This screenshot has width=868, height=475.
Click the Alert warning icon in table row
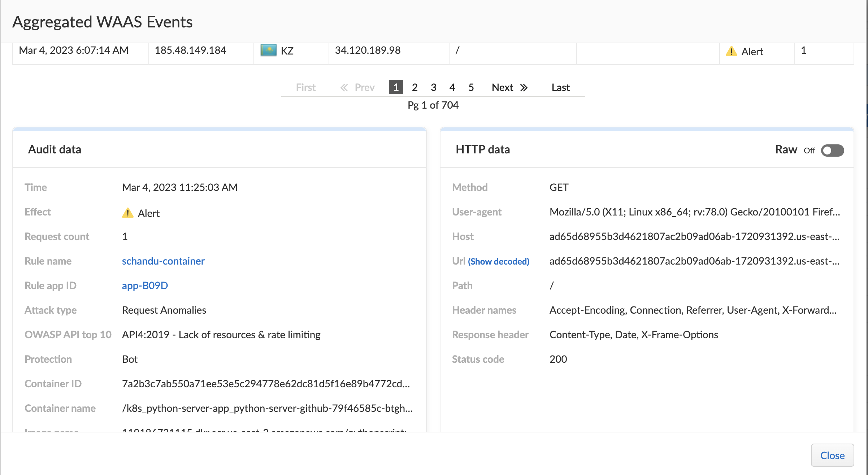(731, 51)
